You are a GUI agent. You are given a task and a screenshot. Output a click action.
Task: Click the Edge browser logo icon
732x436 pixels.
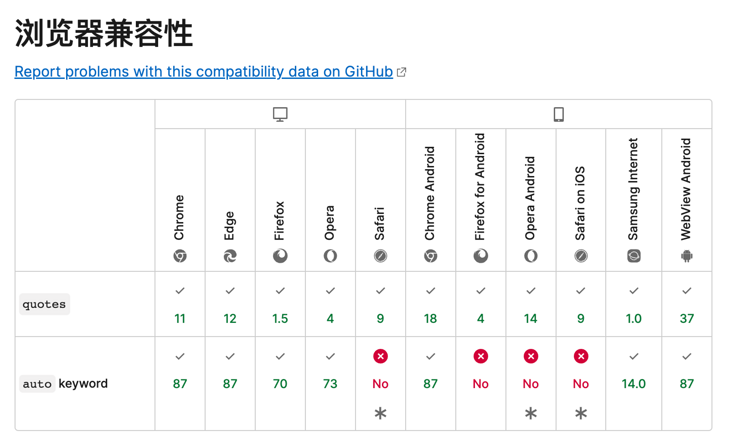click(x=230, y=256)
